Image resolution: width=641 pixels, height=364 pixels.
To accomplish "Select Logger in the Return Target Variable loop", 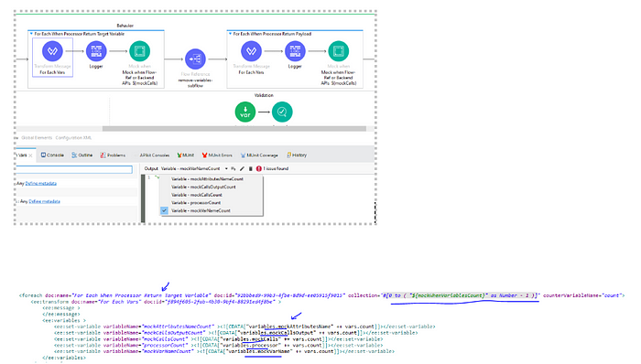I will pos(96,51).
